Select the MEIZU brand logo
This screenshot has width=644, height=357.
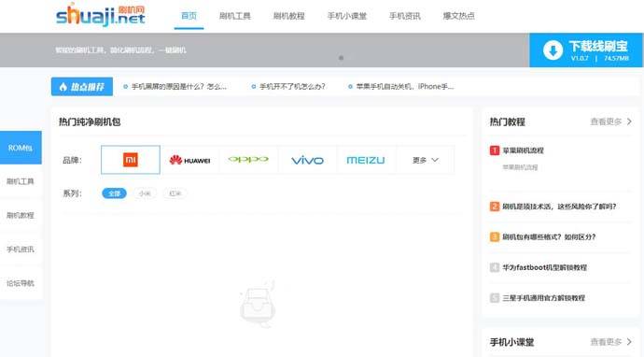pos(366,160)
